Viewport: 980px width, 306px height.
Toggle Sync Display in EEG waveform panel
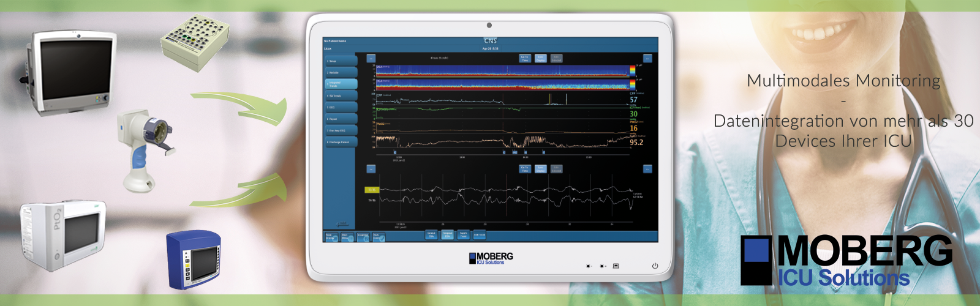tap(540, 169)
